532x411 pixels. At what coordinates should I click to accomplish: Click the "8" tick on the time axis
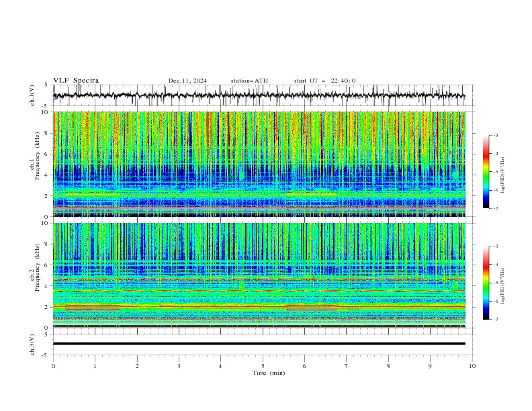[388, 366]
